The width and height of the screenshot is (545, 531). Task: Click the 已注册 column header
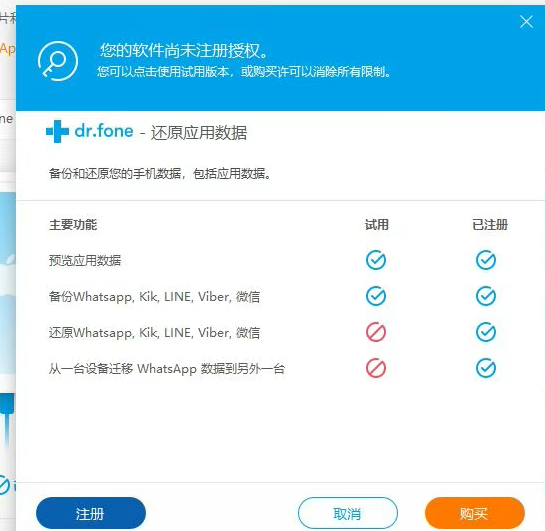click(x=490, y=225)
